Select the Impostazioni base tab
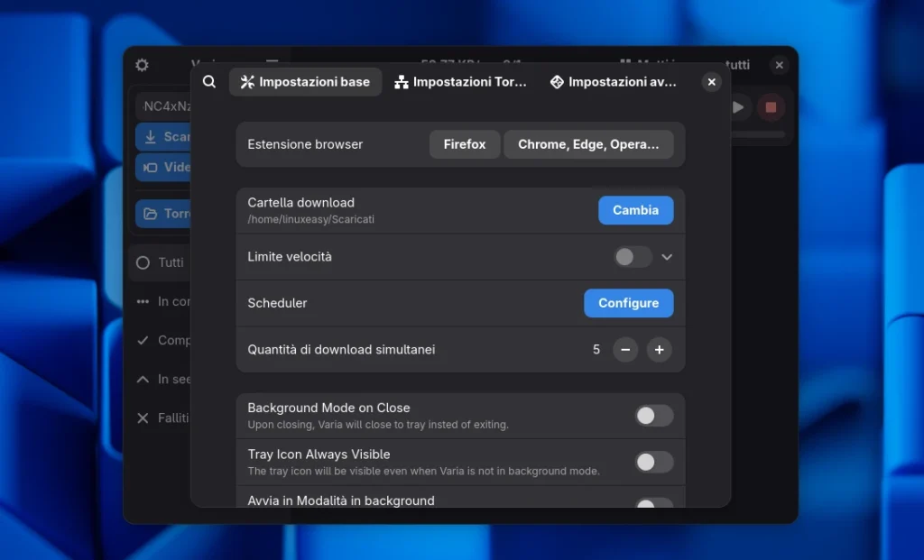The width and height of the screenshot is (924, 560). pos(305,82)
